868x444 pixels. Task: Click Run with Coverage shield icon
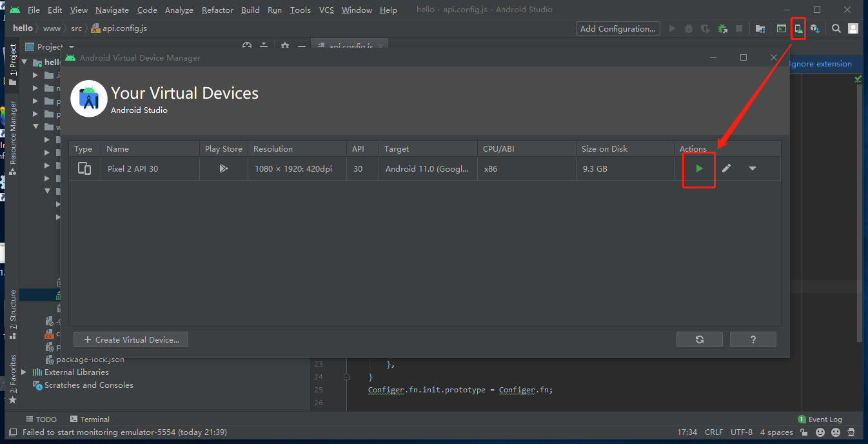click(705, 28)
